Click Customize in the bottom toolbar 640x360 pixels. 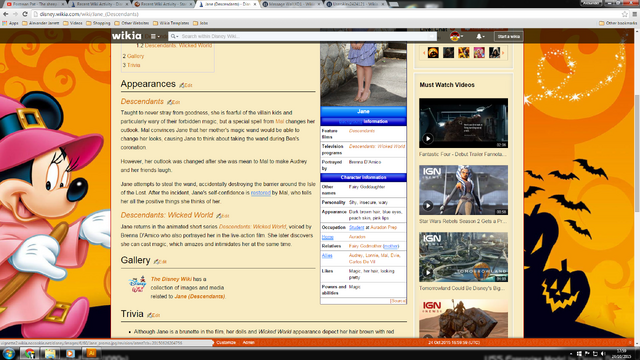[x=226, y=342]
